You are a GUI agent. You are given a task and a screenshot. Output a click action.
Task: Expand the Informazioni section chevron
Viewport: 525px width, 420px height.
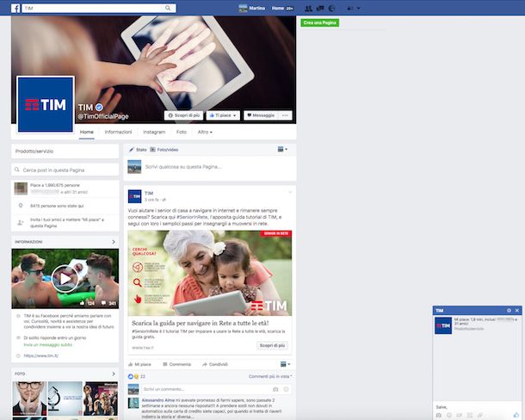pyautogui.click(x=114, y=242)
